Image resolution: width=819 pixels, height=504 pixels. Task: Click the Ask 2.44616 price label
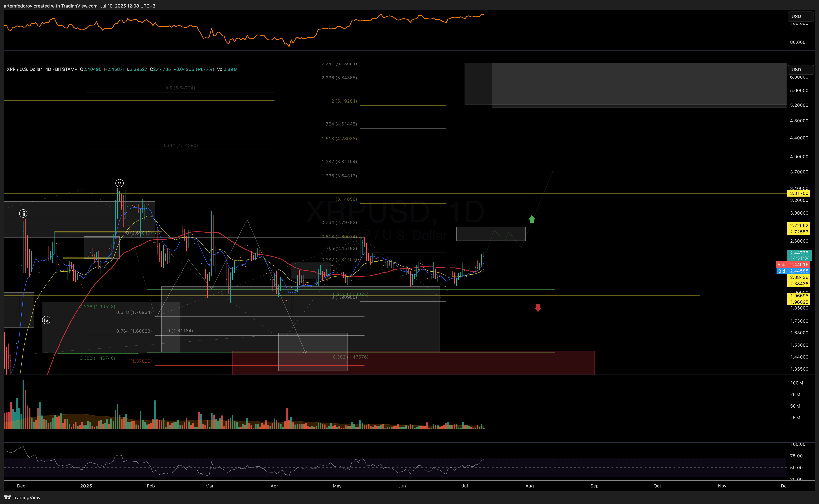(x=793, y=265)
